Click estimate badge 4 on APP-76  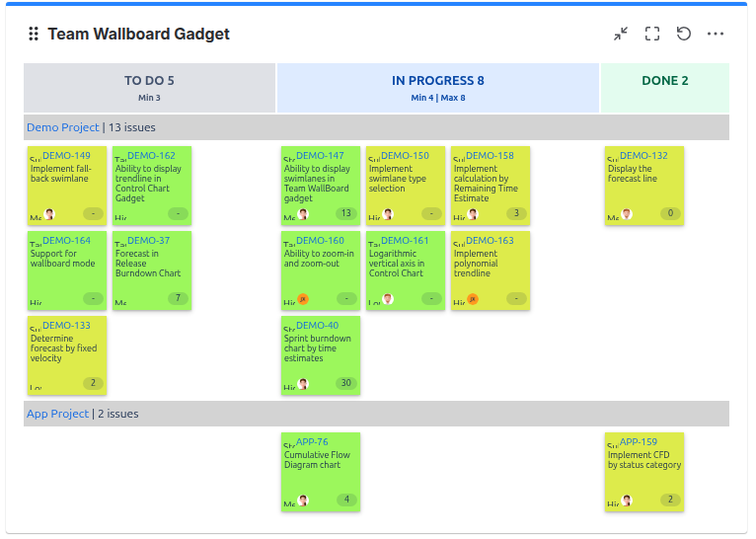pos(346,500)
